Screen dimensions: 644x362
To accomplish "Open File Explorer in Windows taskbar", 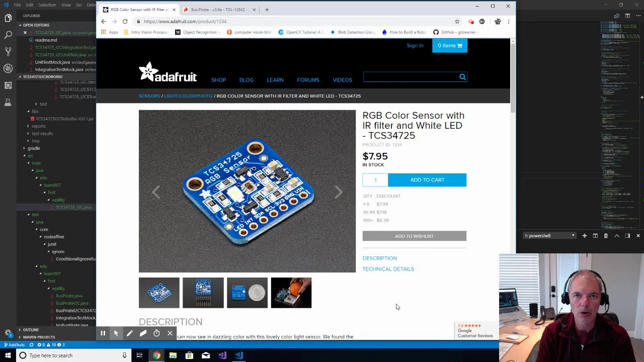I will pos(173,355).
